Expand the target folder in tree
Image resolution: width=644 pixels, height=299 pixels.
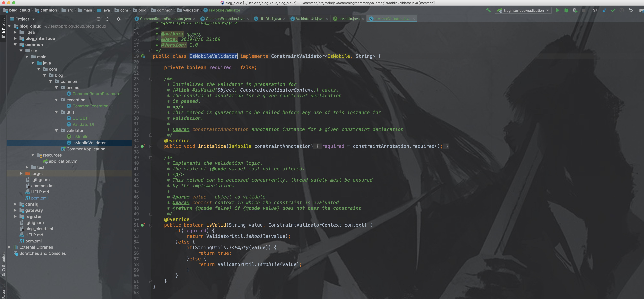coord(21,174)
